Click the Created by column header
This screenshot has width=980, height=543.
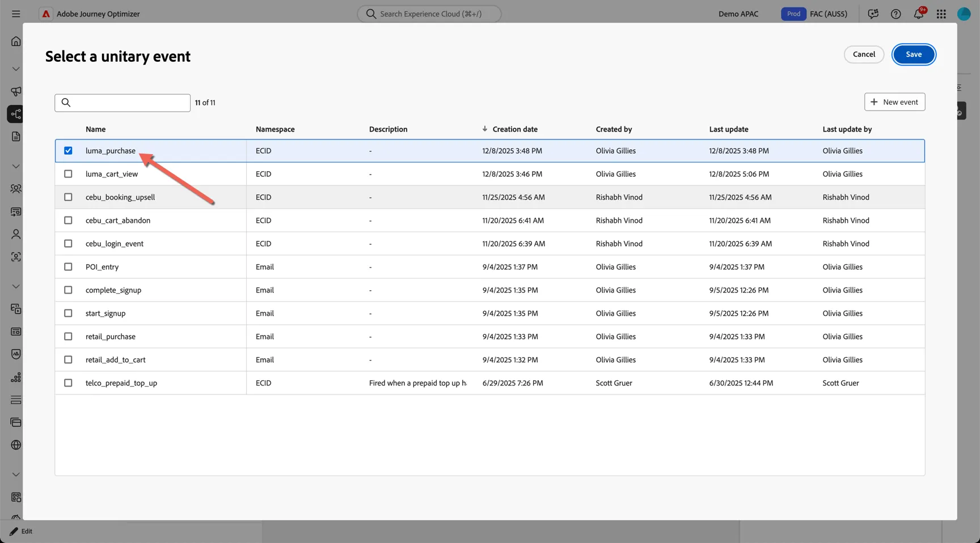[x=614, y=129]
